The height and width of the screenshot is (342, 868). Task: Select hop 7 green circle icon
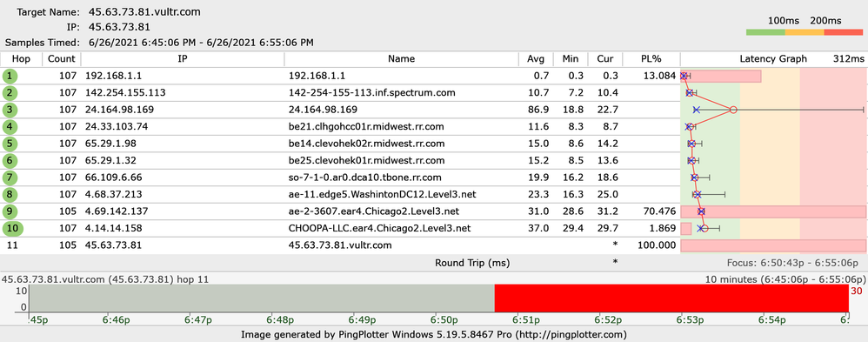(10, 178)
